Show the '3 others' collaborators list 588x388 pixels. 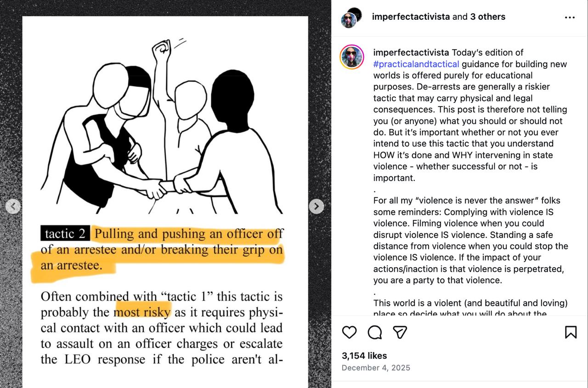point(487,17)
